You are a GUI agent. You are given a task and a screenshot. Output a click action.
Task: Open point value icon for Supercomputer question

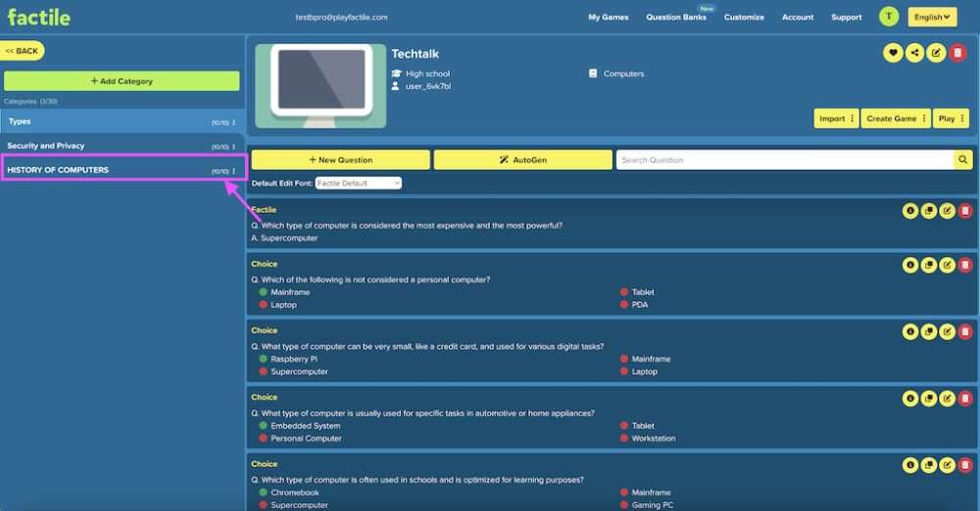pyautogui.click(x=910, y=211)
